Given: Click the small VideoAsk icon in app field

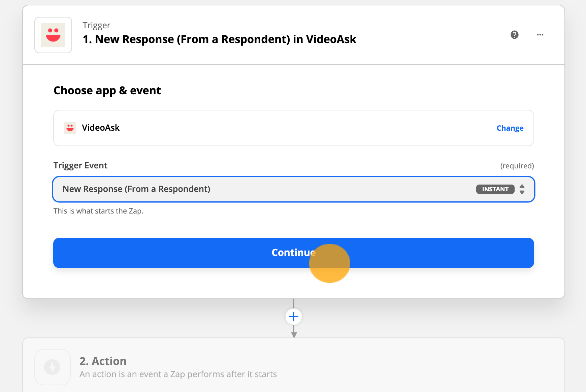Looking at the screenshot, I should click(x=70, y=128).
